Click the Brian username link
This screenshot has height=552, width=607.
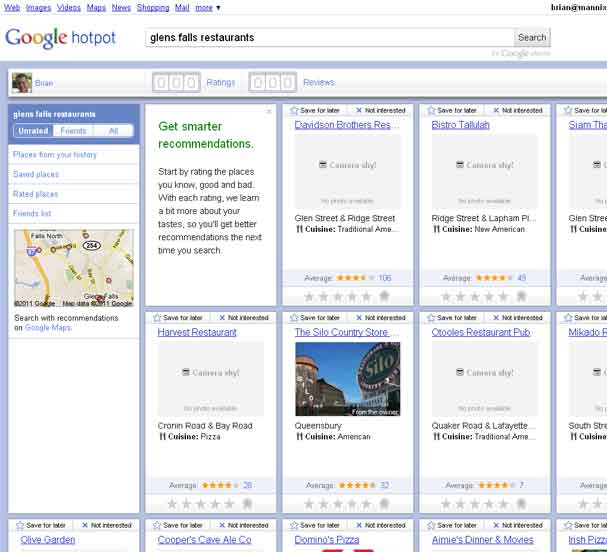[x=44, y=83]
